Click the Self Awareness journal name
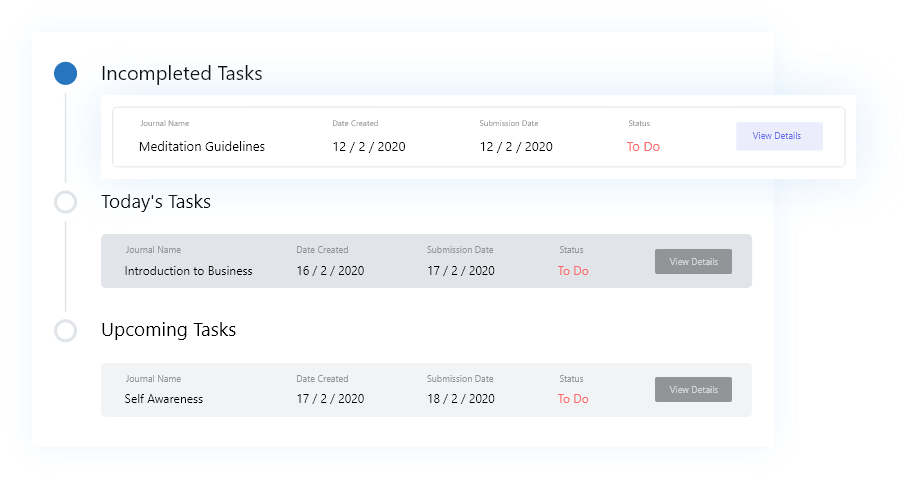Screen dimensions: 911x479 click(163, 399)
